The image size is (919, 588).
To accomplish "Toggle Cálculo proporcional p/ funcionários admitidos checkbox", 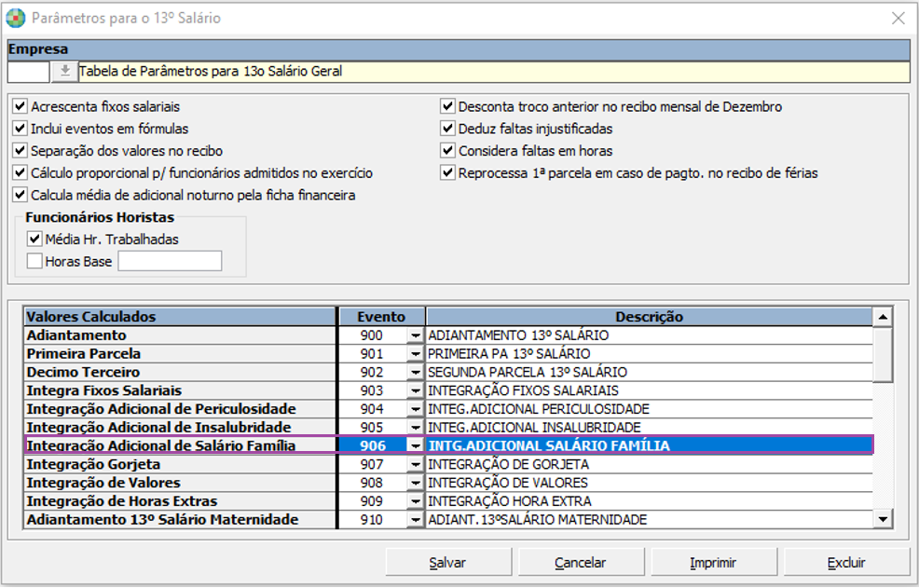I will pyautogui.click(x=20, y=173).
